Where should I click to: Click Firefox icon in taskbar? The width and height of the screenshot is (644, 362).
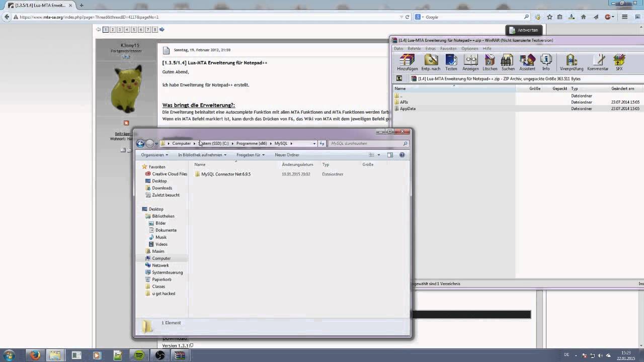coord(35,355)
